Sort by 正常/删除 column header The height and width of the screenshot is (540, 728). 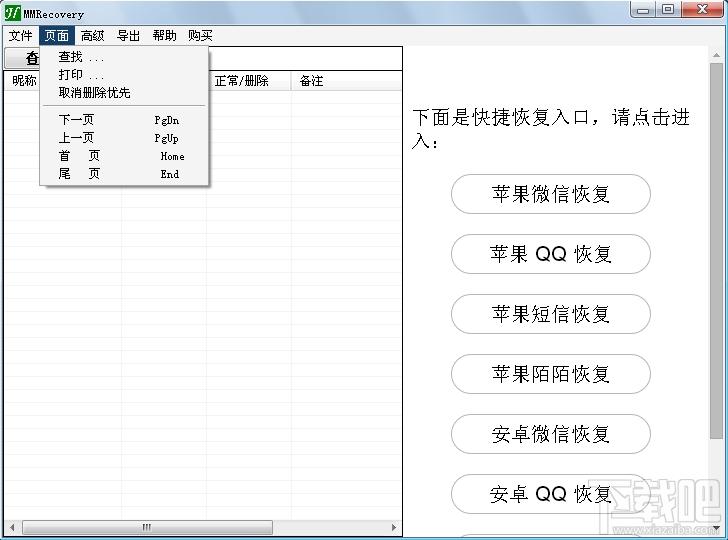point(249,81)
